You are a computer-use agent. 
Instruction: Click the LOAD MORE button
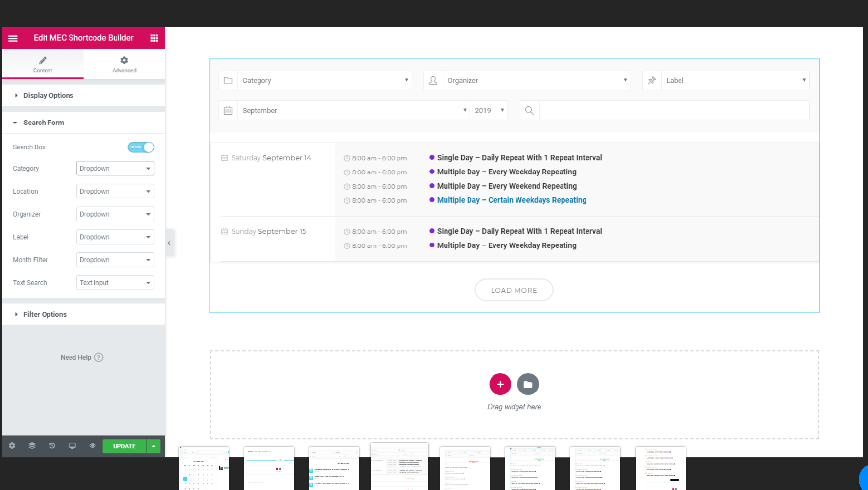point(514,290)
